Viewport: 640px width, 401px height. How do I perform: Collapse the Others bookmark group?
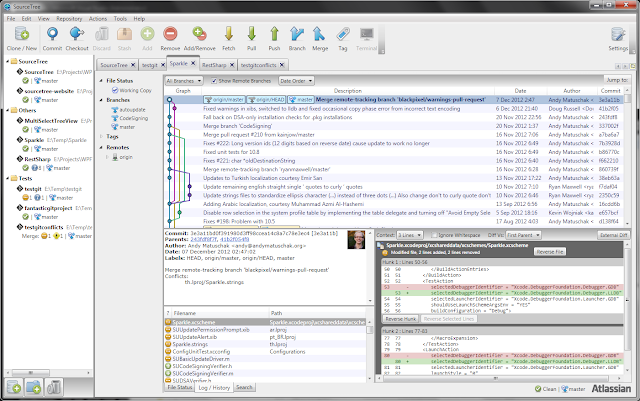coord(7,110)
